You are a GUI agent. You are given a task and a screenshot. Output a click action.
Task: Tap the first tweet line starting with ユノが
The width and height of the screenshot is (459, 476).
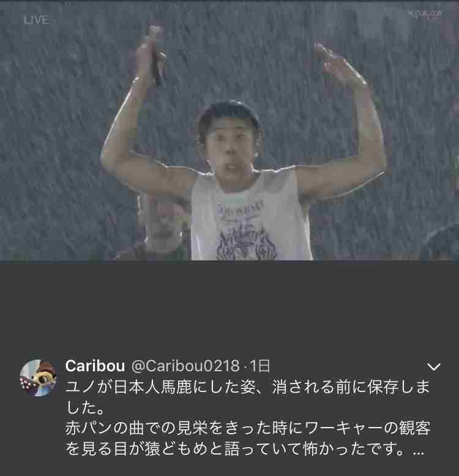[x=247, y=387]
